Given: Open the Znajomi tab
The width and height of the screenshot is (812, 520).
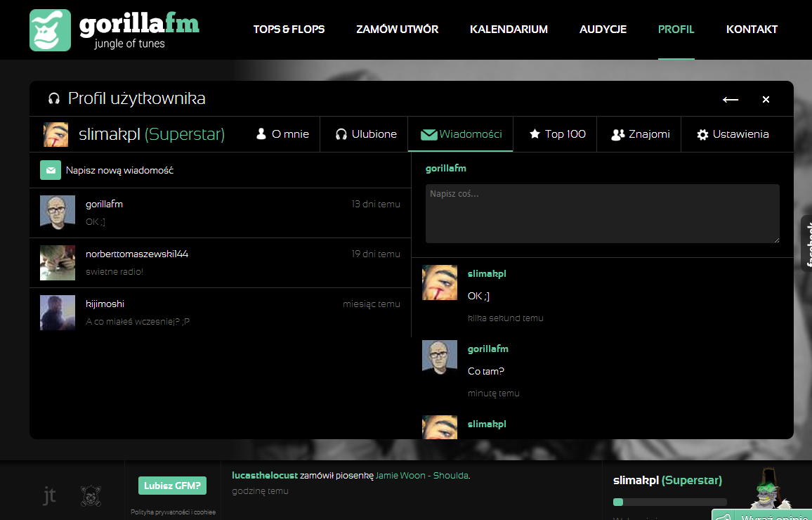Looking at the screenshot, I should 641,134.
